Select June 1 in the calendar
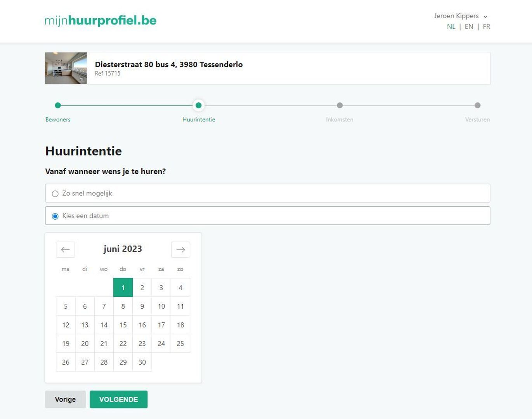The image size is (532, 419). [123, 287]
